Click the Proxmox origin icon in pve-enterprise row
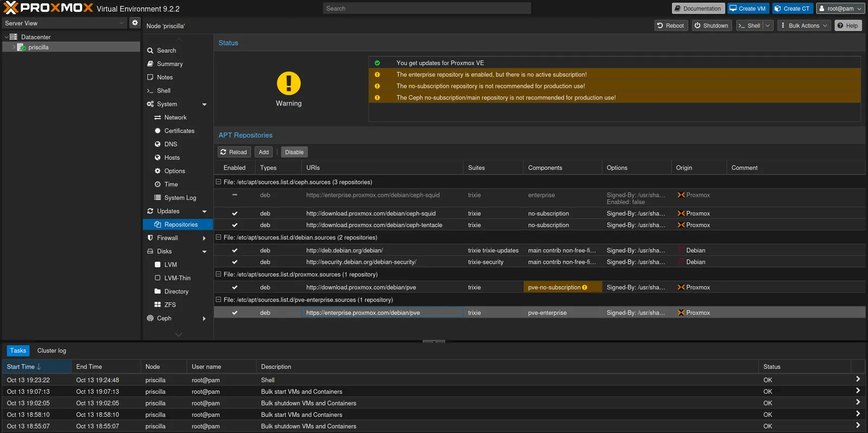868x433 pixels. point(681,313)
